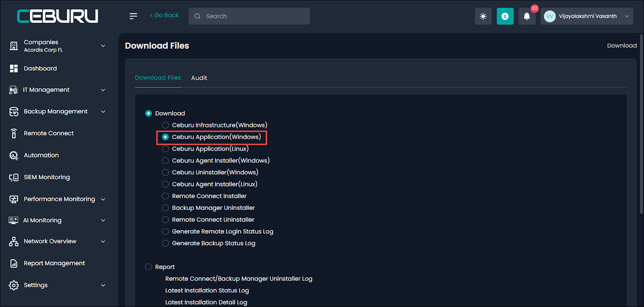
Task: Click the Companies building icon
Action: 14,46
